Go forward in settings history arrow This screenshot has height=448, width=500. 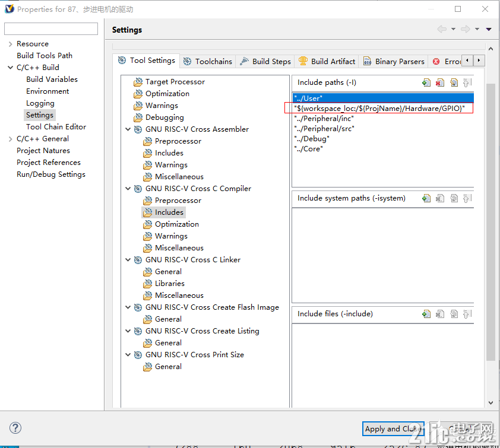[x=466, y=29]
